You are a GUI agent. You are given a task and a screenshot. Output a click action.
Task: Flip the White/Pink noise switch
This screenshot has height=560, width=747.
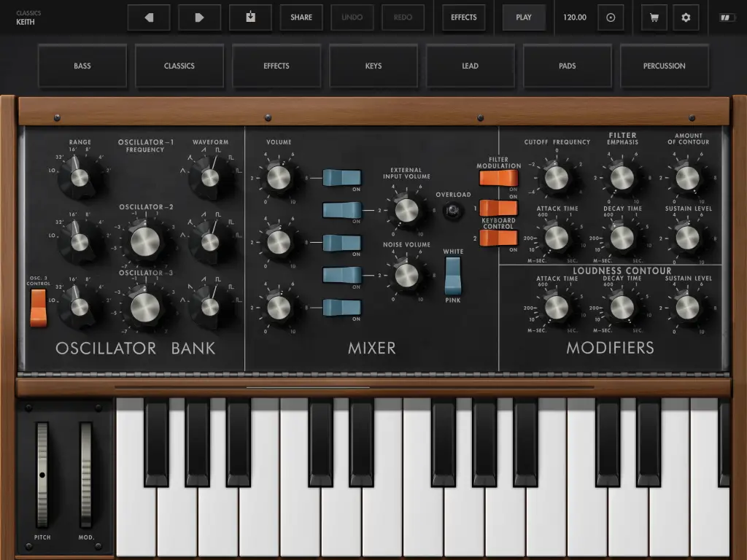point(453,275)
